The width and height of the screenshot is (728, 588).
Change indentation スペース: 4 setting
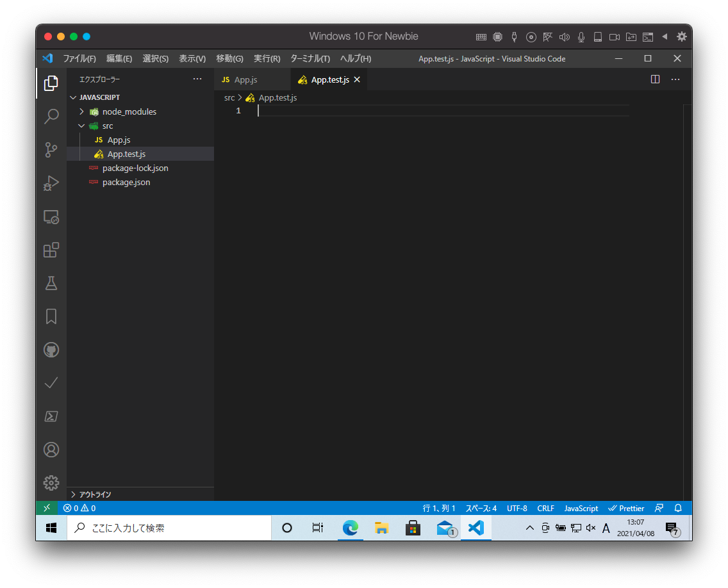point(481,508)
